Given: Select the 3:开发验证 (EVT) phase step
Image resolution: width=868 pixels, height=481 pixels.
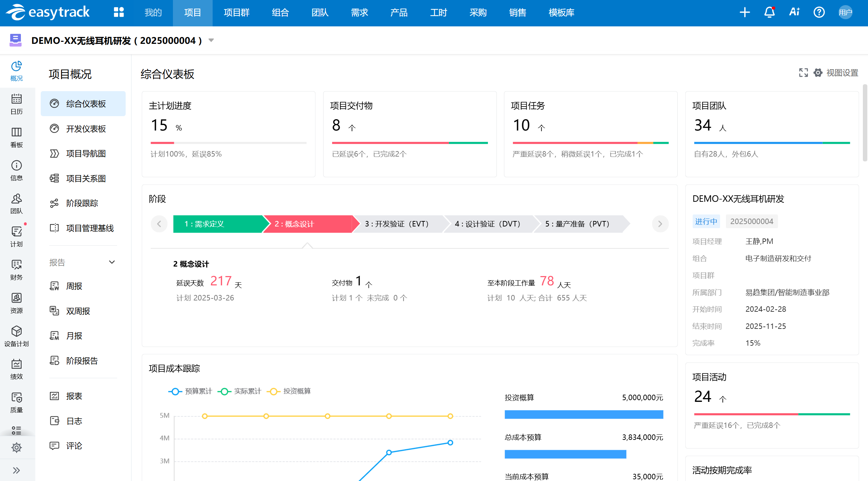Looking at the screenshot, I should pyautogui.click(x=397, y=224).
